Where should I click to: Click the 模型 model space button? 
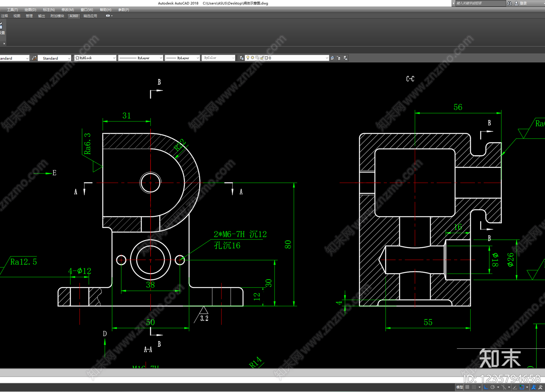point(460,387)
